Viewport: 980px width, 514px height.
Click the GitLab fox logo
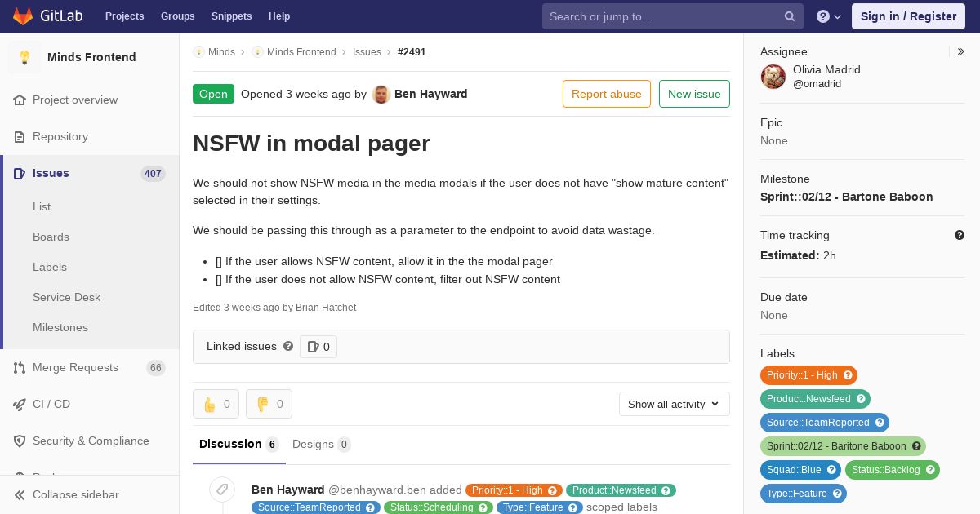(23, 16)
